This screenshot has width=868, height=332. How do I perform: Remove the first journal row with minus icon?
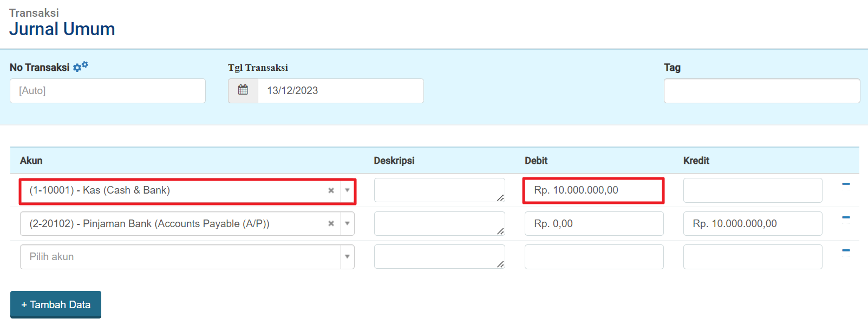pos(846,184)
